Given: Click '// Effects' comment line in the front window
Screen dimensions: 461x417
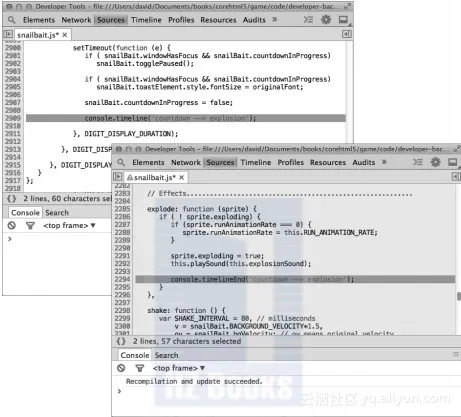Looking at the screenshot, I should pyautogui.click(x=280, y=193).
